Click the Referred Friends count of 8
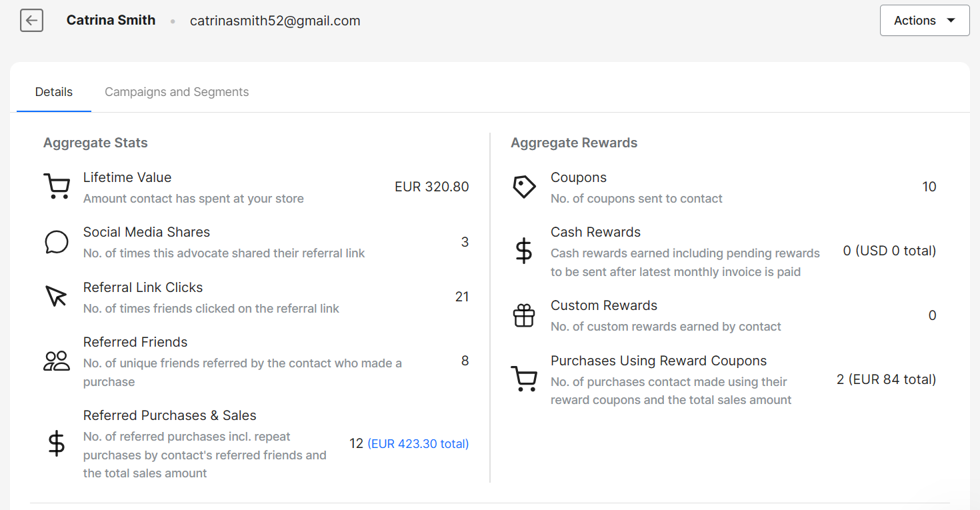980x510 pixels. (465, 361)
